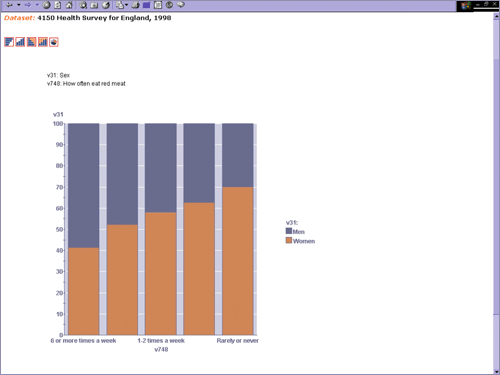This screenshot has height=375, width=500.
Task: Click the page scrollbar down arrow
Action: pyautogui.click(x=496, y=371)
